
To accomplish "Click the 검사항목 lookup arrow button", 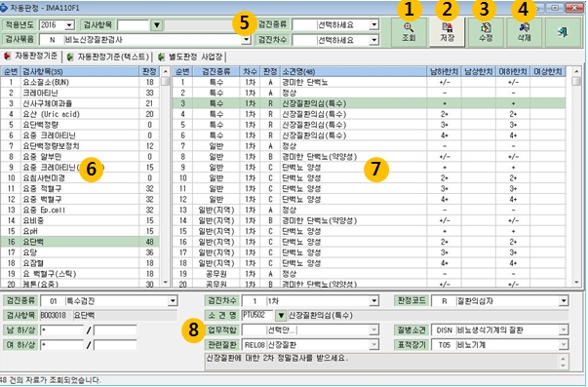I will tap(157, 25).
